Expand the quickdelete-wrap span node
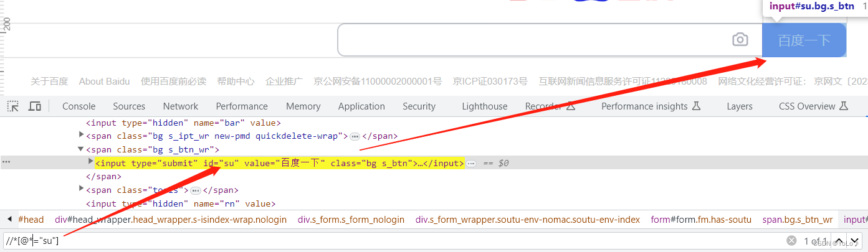Image resolution: width=868 pixels, height=252 pixels. pyautogui.click(x=81, y=135)
